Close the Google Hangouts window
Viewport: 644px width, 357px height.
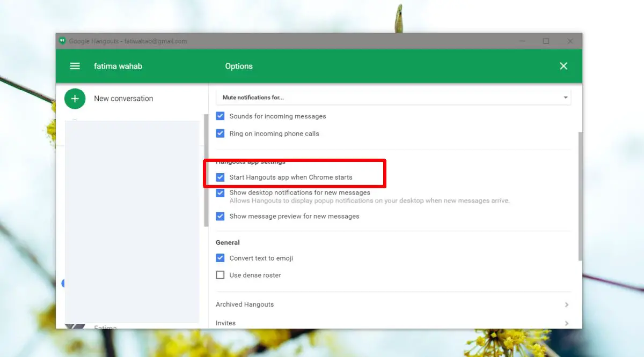pyautogui.click(x=570, y=41)
